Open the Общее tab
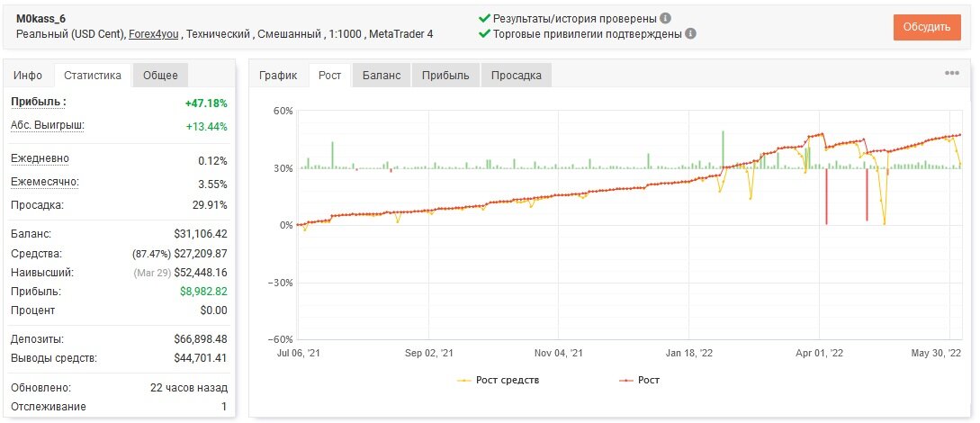Viewport: 980px width, 423px height. [x=160, y=76]
